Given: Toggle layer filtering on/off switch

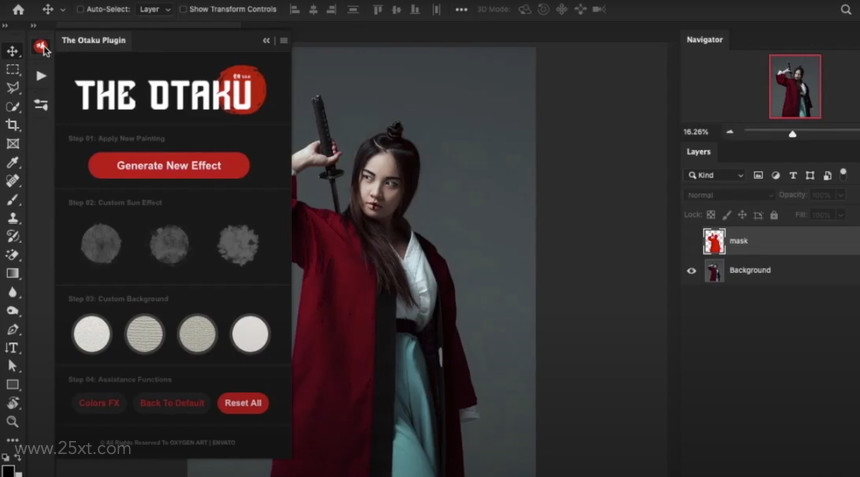Looking at the screenshot, I should (x=843, y=174).
